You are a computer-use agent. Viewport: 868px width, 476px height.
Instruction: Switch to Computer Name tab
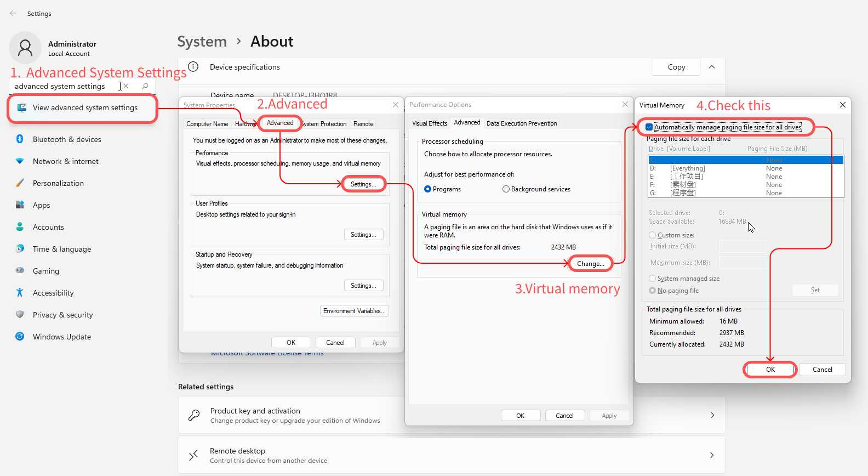207,124
